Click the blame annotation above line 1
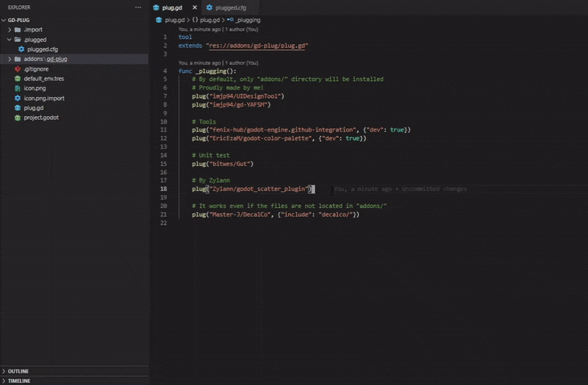The width and height of the screenshot is (588, 385). pos(218,29)
